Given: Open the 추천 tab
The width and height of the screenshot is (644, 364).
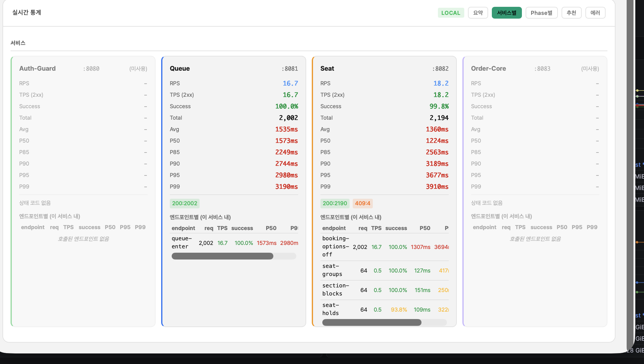Looking at the screenshot, I should (x=571, y=13).
